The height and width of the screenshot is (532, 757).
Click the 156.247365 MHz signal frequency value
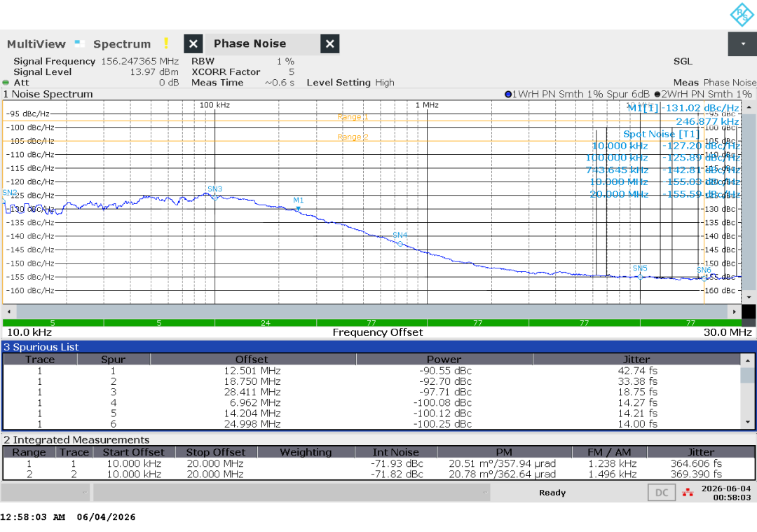(139, 61)
